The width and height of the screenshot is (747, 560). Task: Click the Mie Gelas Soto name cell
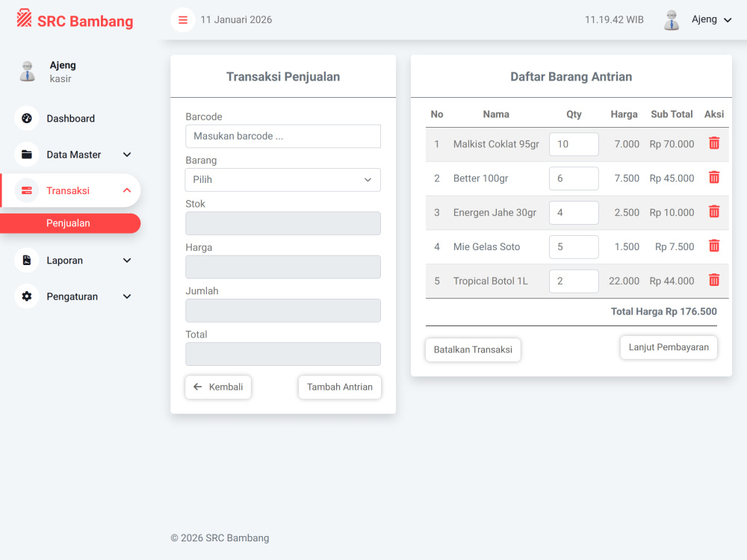pos(486,247)
